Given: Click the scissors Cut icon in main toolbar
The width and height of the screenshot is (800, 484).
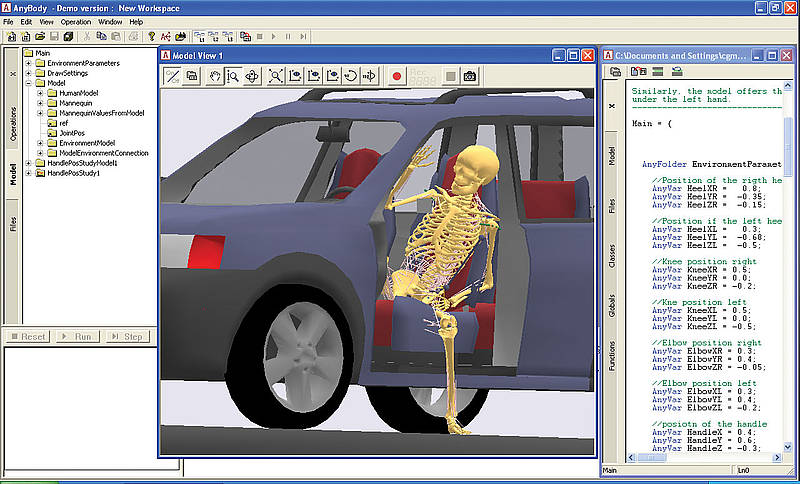Looking at the screenshot, I should click(x=88, y=36).
